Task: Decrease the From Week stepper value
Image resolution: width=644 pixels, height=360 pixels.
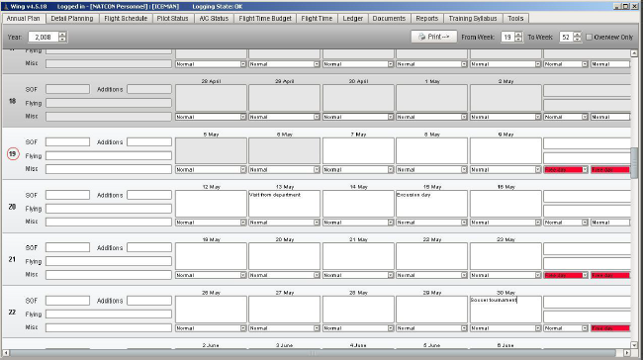Action: (518, 40)
